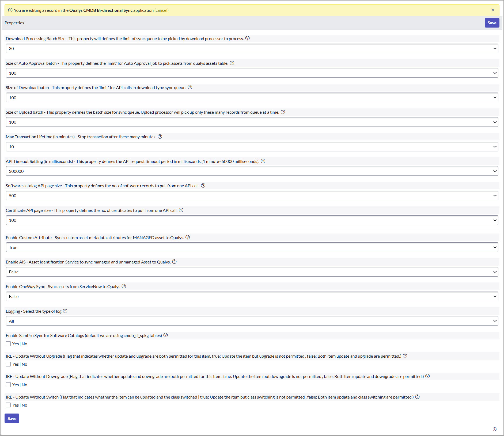Click the info icon in the yellow banner
The width and height of the screenshot is (504, 436).
10,10
